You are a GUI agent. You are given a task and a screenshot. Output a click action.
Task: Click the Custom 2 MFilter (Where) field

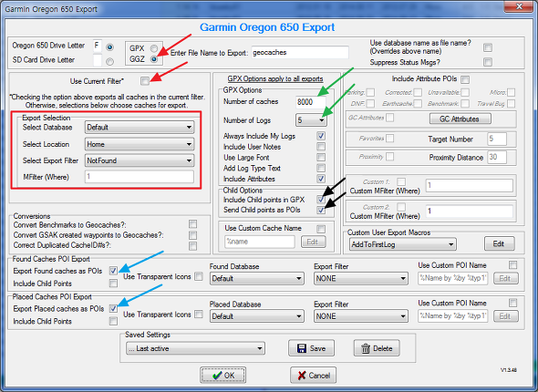pyautogui.click(x=469, y=211)
